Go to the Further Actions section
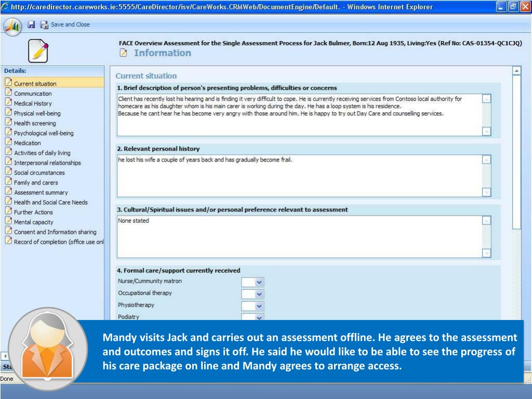 (34, 212)
